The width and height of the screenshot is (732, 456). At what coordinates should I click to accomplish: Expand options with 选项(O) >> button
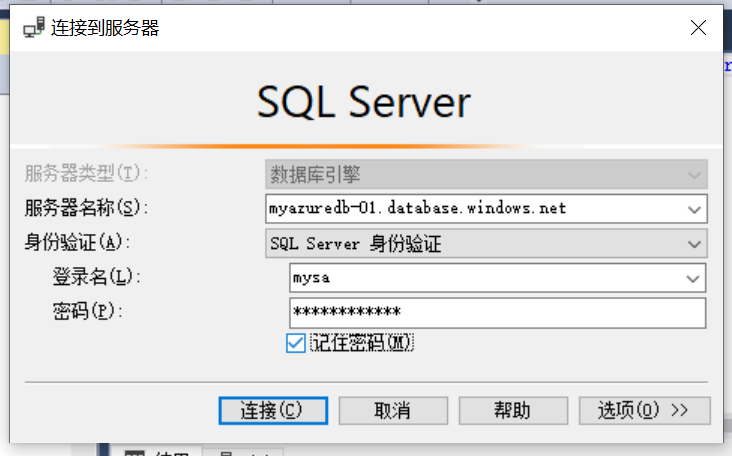pyautogui.click(x=644, y=411)
